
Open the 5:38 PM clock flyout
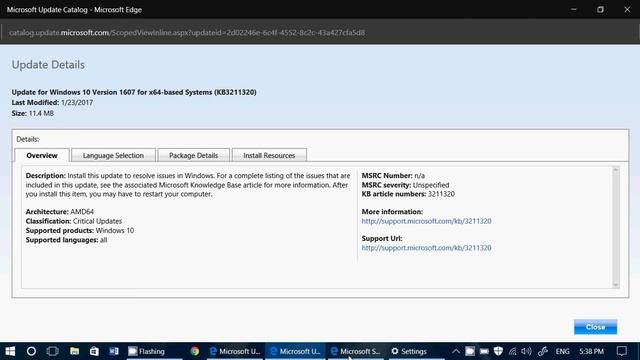pos(591,351)
